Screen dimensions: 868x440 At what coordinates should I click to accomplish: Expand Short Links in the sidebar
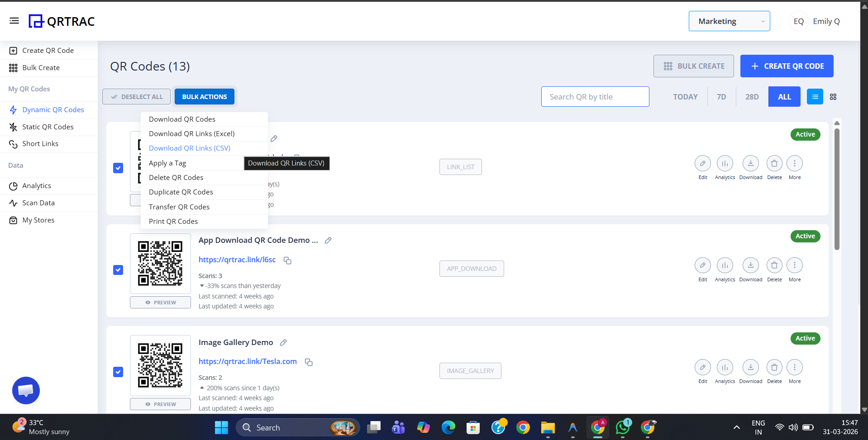pyautogui.click(x=41, y=143)
